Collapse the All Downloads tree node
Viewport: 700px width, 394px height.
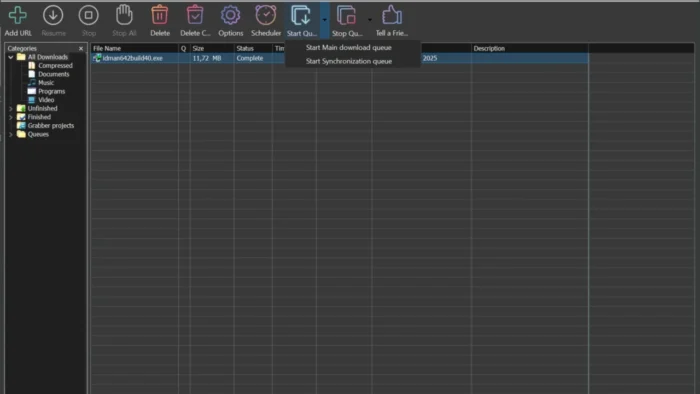(11, 57)
